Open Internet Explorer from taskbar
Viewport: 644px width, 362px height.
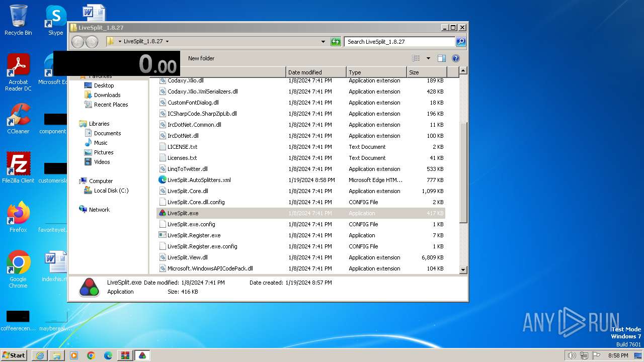(40, 355)
